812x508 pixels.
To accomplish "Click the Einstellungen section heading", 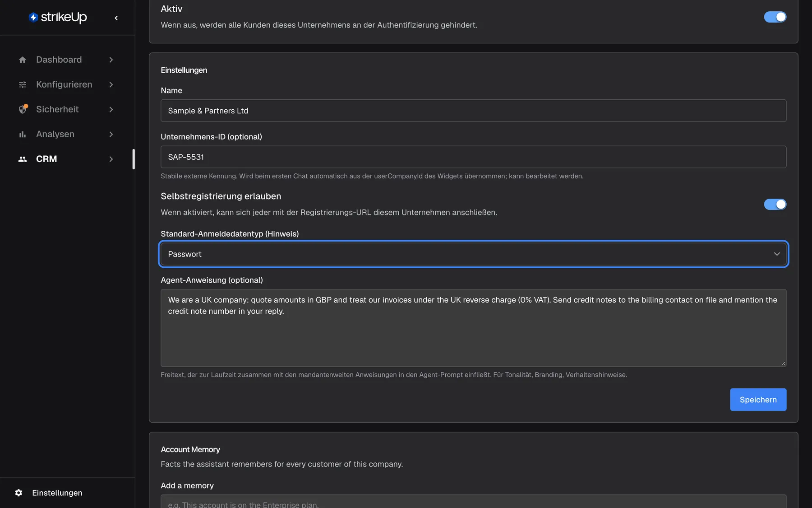I will (184, 70).
